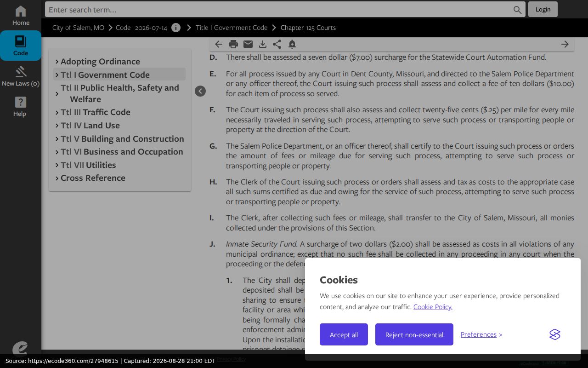Expand Ttl I Government Code node
The image size is (588, 368).
click(57, 75)
